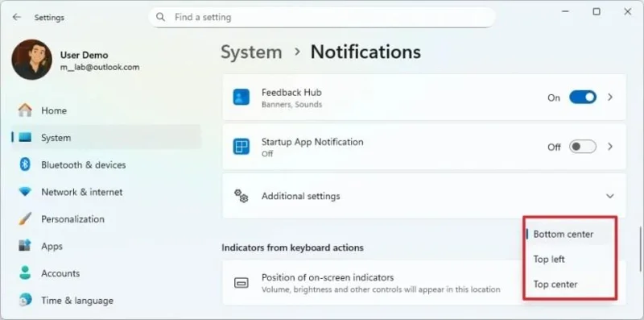
Task: Click the on-screen indicators position icon
Action: click(x=241, y=283)
